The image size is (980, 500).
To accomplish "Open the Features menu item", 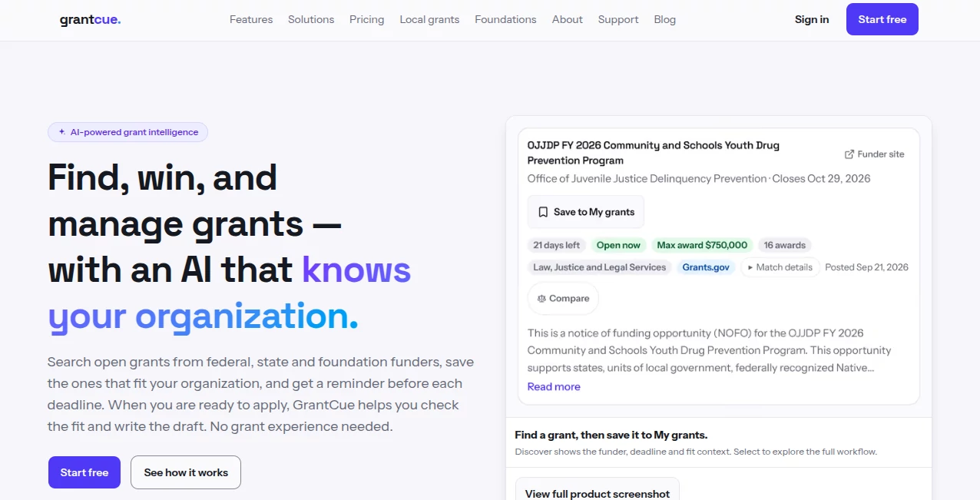I will point(251,20).
